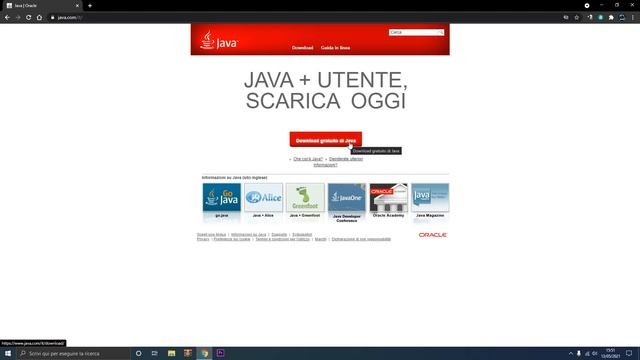The width and height of the screenshot is (640, 360).
Task: Close the Java | Oracle tab
Action: pyautogui.click(x=77, y=6)
